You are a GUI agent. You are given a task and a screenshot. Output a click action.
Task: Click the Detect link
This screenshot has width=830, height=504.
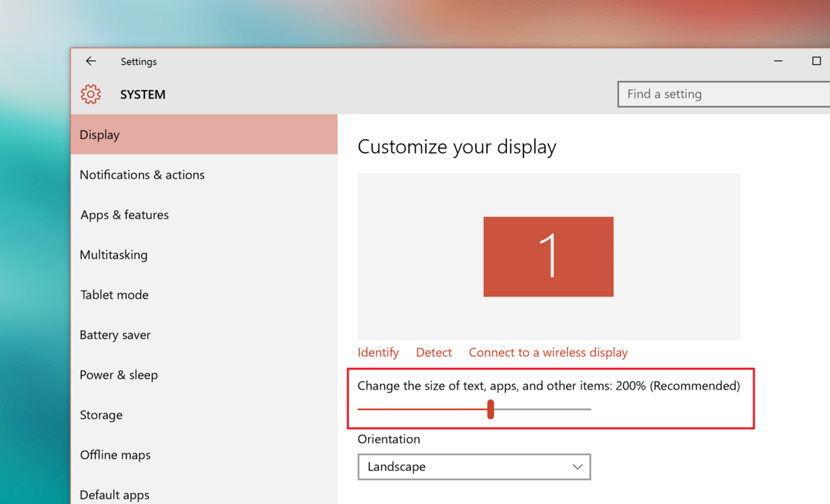point(434,353)
